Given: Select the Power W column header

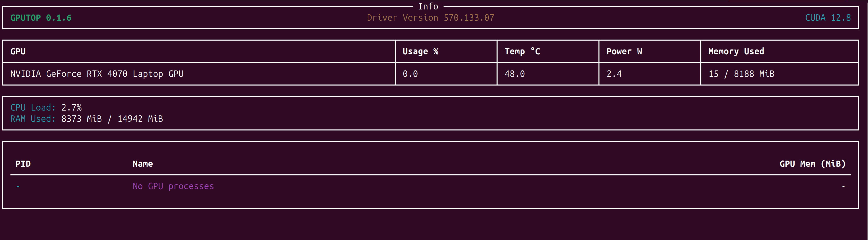Looking at the screenshot, I should tap(624, 52).
